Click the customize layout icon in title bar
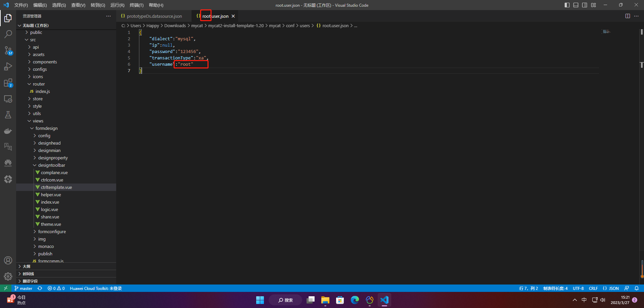Viewport: 644px width, 308px height. click(x=594, y=5)
